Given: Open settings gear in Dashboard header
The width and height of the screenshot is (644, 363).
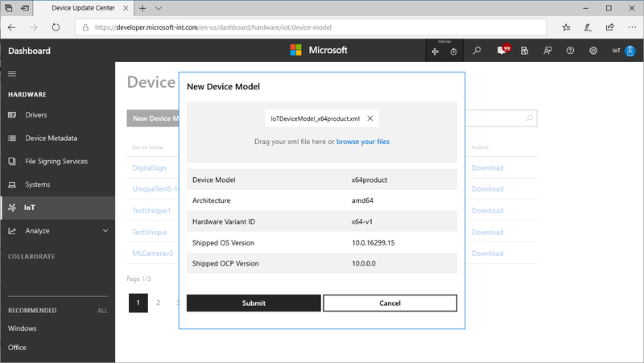Looking at the screenshot, I should [593, 51].
